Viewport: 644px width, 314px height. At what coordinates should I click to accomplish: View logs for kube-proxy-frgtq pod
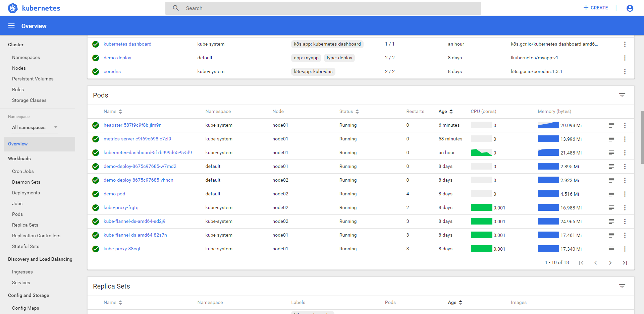pos(611,208)
